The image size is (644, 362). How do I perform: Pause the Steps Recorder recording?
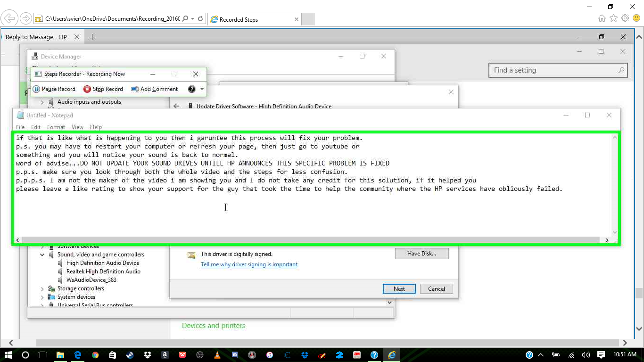click(x=54, y=89)
